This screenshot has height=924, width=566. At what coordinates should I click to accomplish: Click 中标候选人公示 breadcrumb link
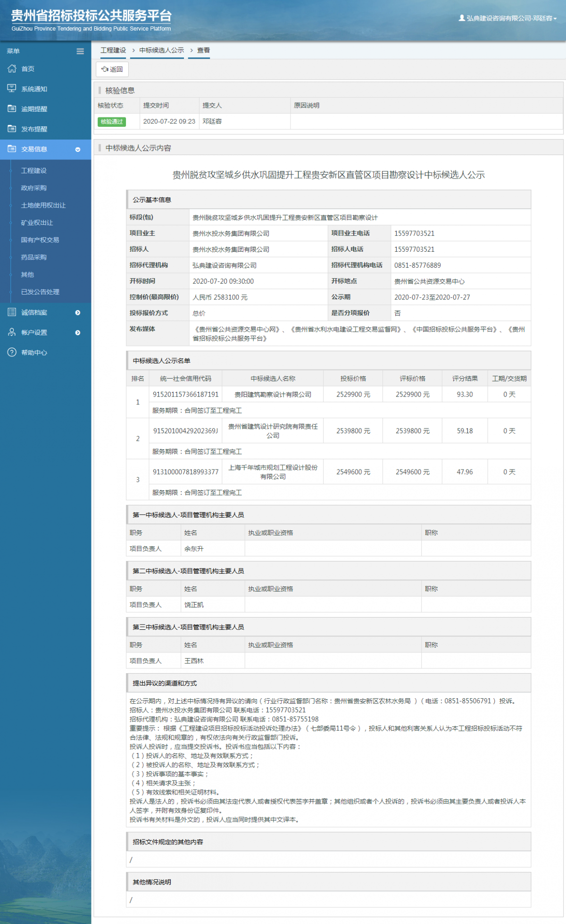pyautogui.click(x=161, y=50)
